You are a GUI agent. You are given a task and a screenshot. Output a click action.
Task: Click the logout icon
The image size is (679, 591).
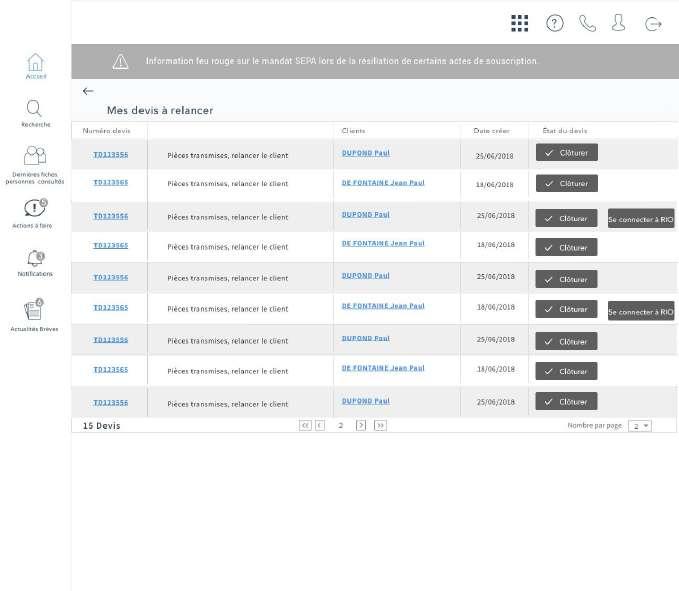tap(653, 23)
